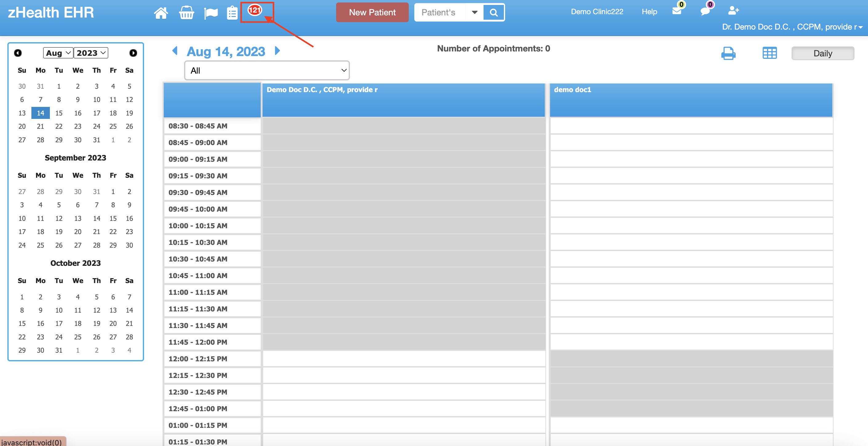Select August 14 in mini calendar
The width and height of the screenshot is (868, 446).
pos(40,113)
